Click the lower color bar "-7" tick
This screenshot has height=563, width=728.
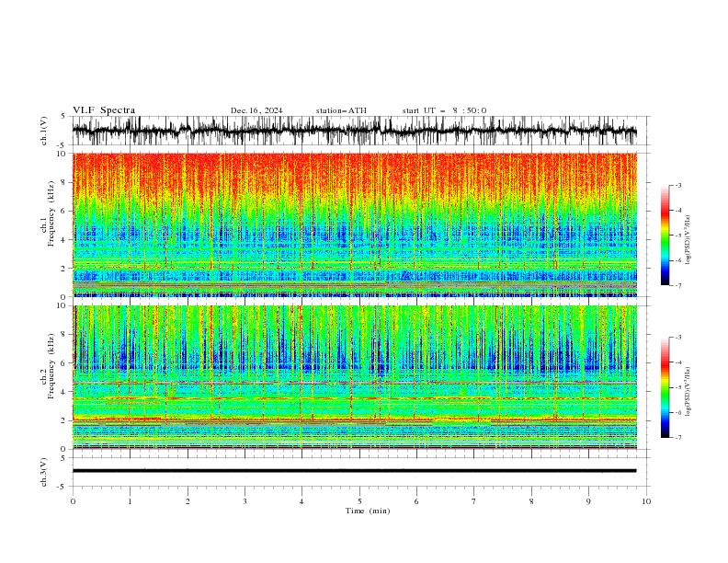(x=677, y=438)
